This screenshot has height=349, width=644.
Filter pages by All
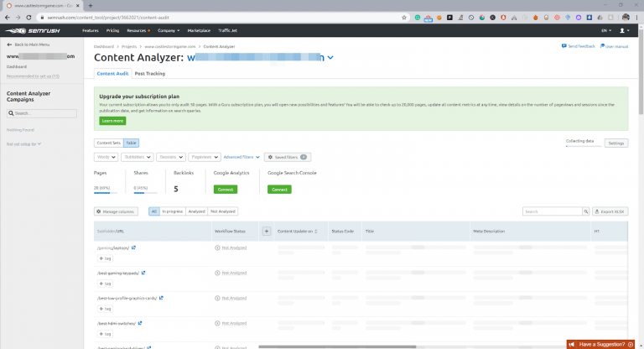click(154, 211)
